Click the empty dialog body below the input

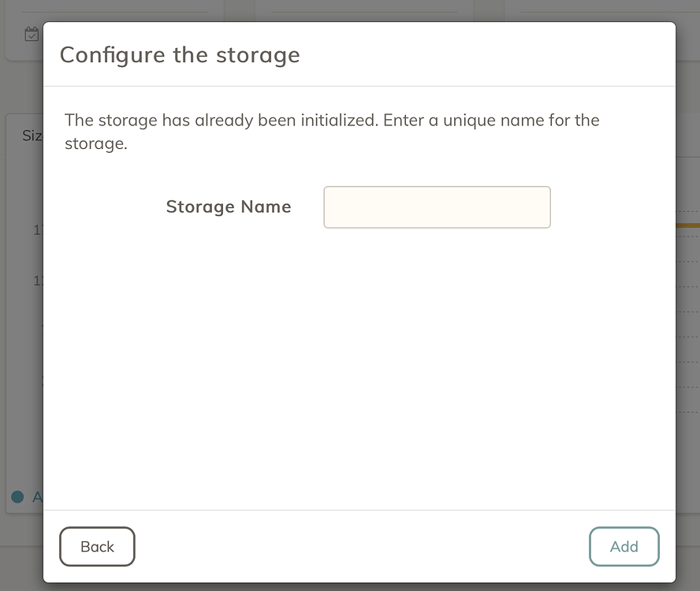tap(359, 366)
